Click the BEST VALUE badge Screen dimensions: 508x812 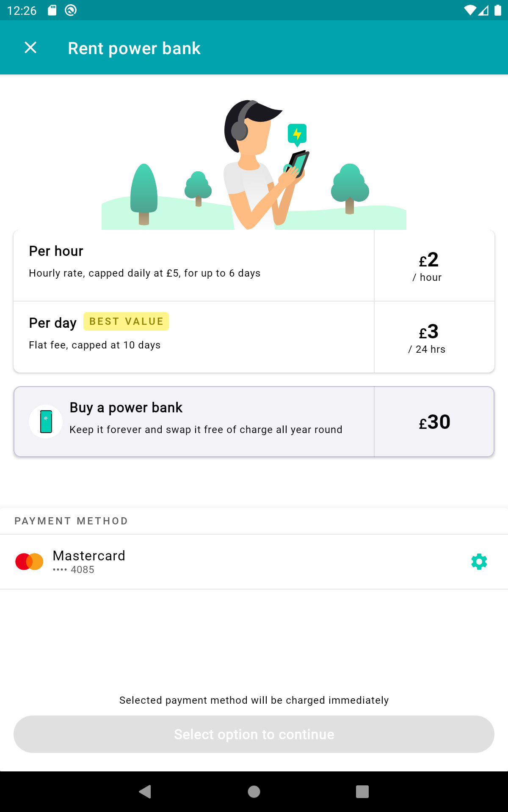[126, 321]
